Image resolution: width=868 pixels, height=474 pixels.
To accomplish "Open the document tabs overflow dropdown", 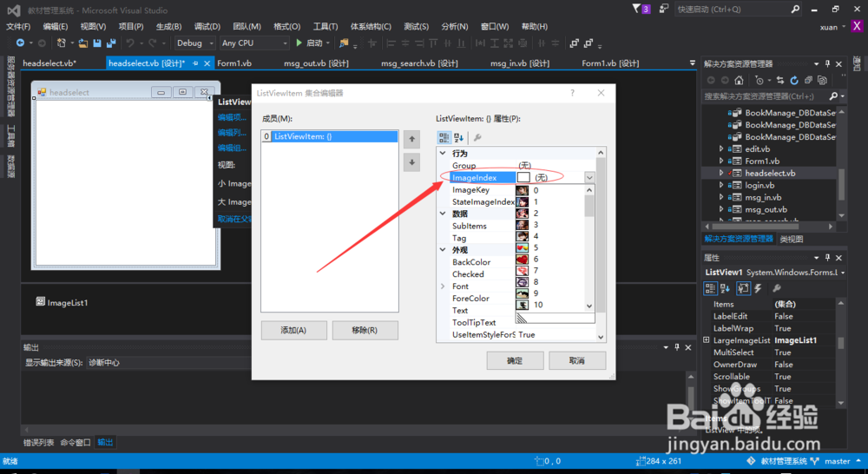I will pos(693,63).
